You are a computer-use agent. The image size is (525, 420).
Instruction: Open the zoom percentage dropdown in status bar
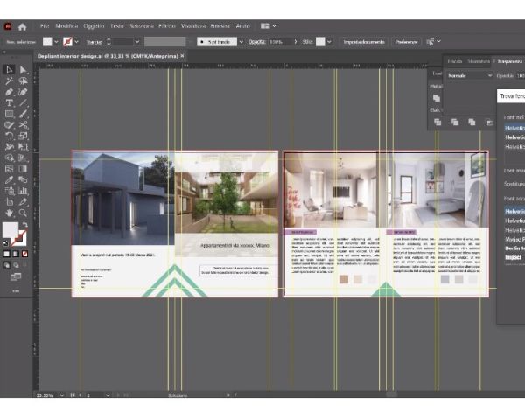(x=60, y=395)
